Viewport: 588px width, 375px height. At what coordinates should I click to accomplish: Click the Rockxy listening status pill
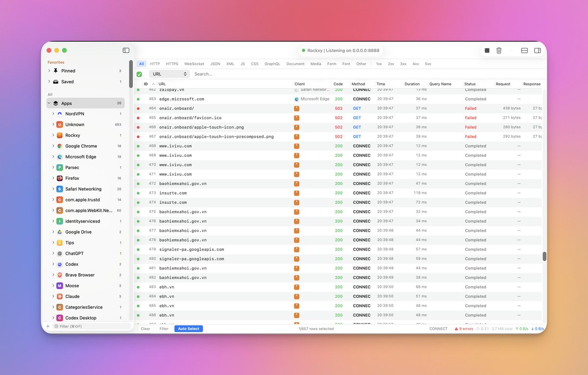(x=341, y=50)
